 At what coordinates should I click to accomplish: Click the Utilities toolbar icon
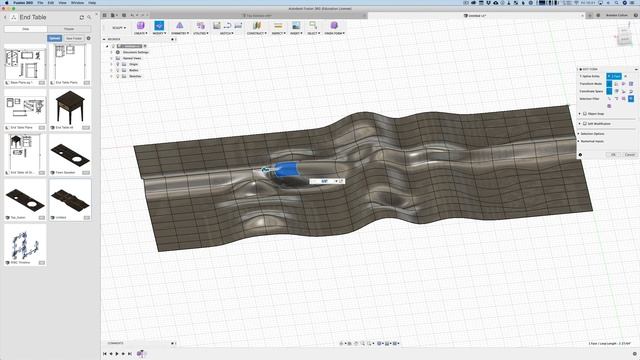pos(200,26)
